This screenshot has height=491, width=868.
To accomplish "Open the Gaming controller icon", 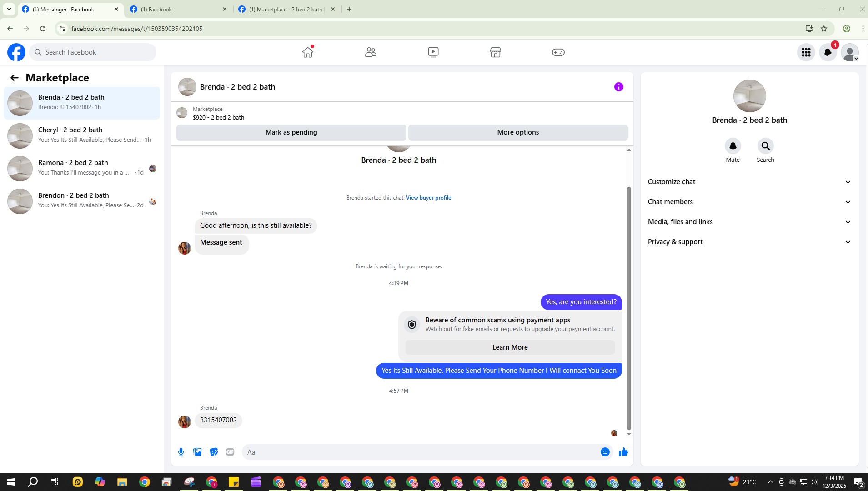I will (558, 52).
